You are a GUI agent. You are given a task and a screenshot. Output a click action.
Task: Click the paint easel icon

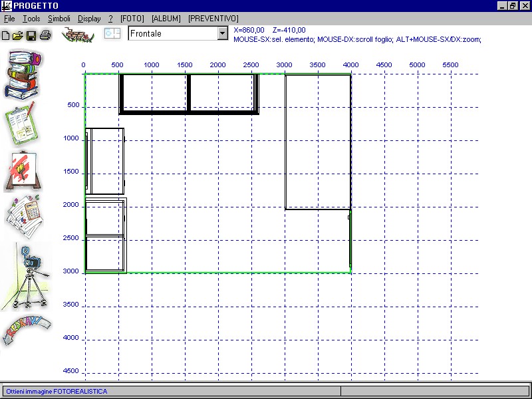click(23, 172)
